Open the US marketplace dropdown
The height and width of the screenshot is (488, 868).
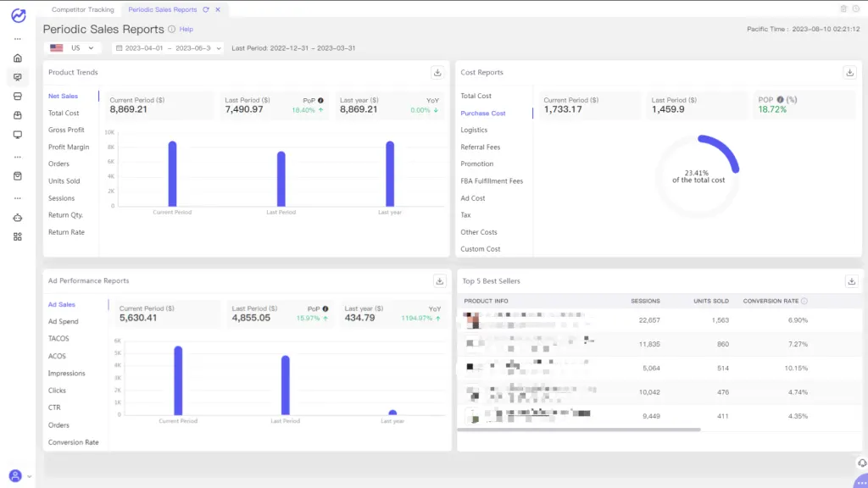pos(70,47)
